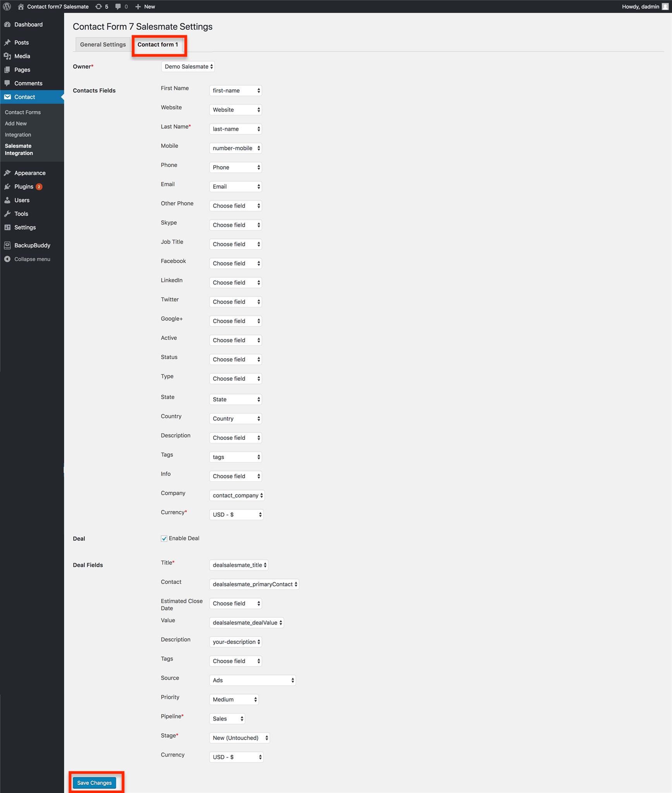Open Contact Forms submenu item
The width and height of the screenshot is (672, 793).
pyautogui.click(x=23, y=112)
